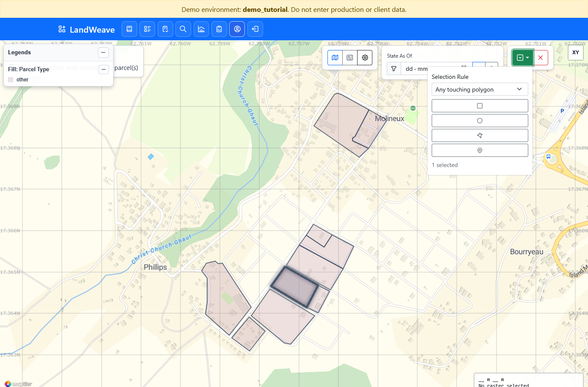Clear selection with the red X button
Image resolution: width=588 pixels, height=387 pixels.
[541, 58]
